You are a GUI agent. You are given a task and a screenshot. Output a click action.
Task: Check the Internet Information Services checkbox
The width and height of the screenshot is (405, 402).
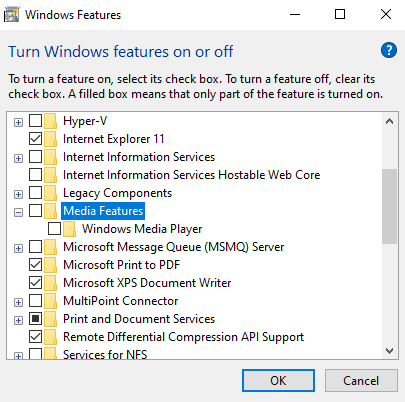click(35, 157)
